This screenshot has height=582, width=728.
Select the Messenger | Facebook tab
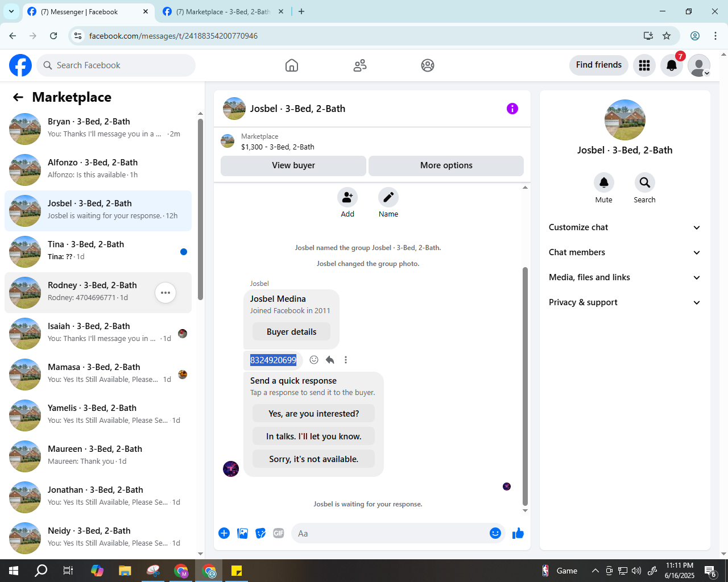(x=88, y=12)
